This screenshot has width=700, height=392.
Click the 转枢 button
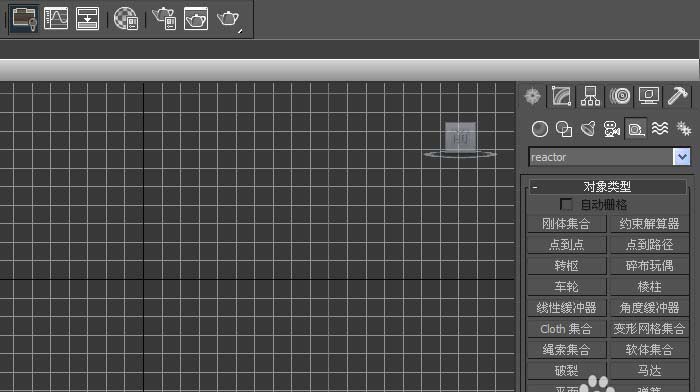(x=566, y=266)
